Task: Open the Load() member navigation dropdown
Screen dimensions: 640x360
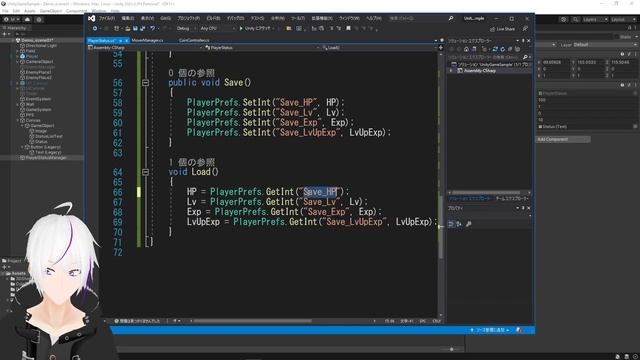Action: pos(379,48)
